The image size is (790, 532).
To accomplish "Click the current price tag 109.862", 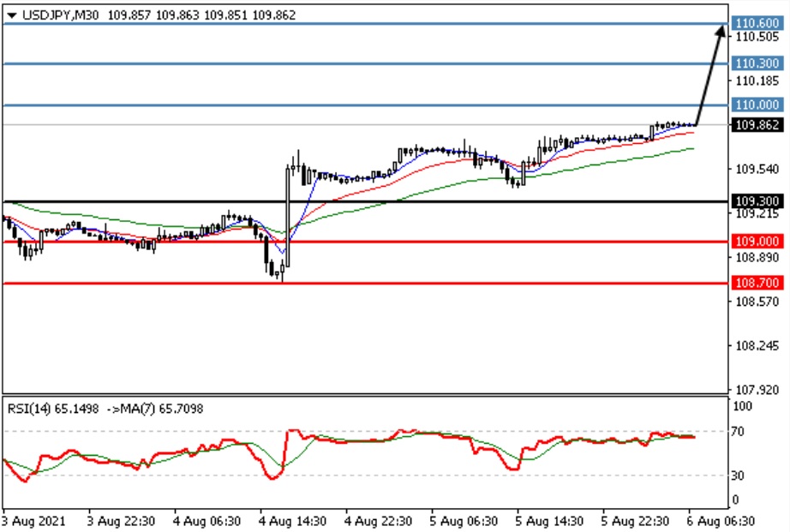I will pyautogui.click(x=757, y=124).
